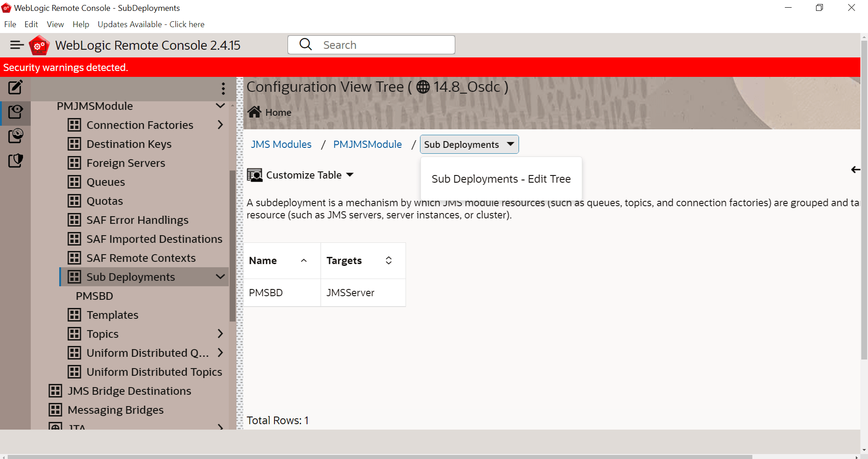Viewport: 868px width, 459px height.
Task: Open the PMSBD row in the table
Action: [x=266, y=293]
